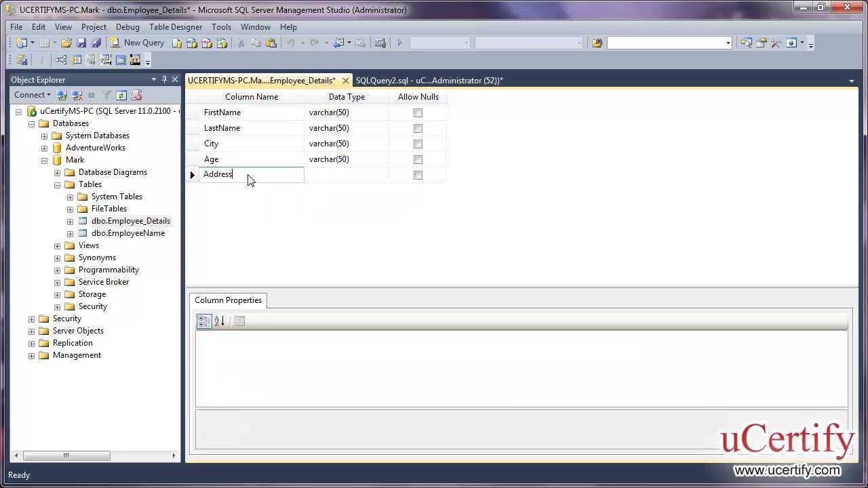Close the Employee_Details designer tab
Screen dimensions: 868x488
point(345,80)
